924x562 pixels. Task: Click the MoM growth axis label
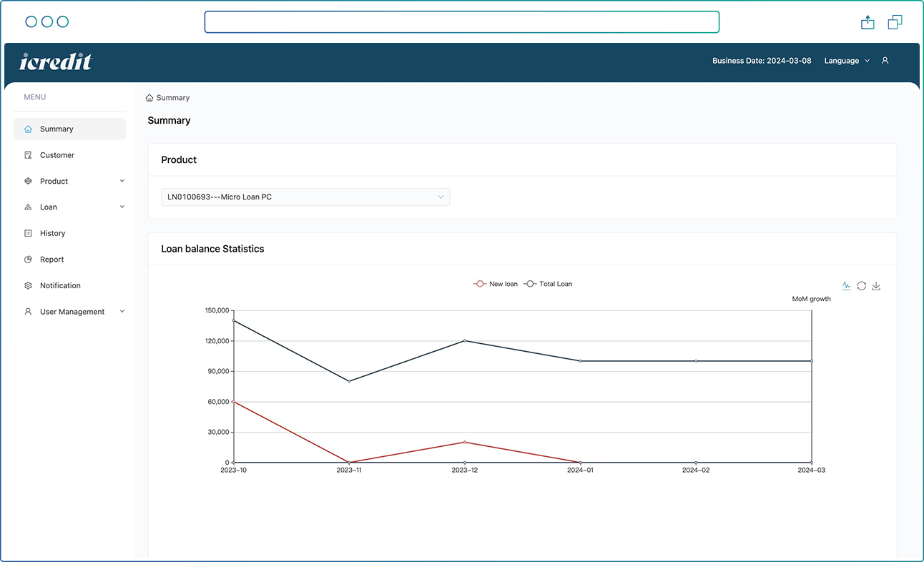pos(812,299)
